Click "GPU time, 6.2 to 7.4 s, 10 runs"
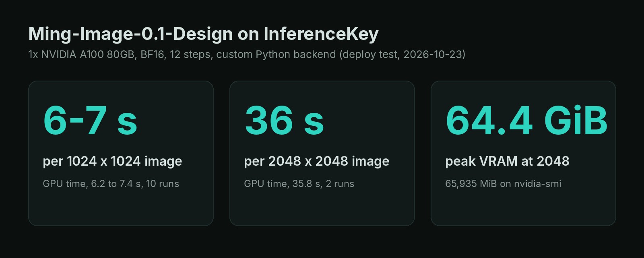The width and height of the screenshot is (644, 258). click(111, 184)
